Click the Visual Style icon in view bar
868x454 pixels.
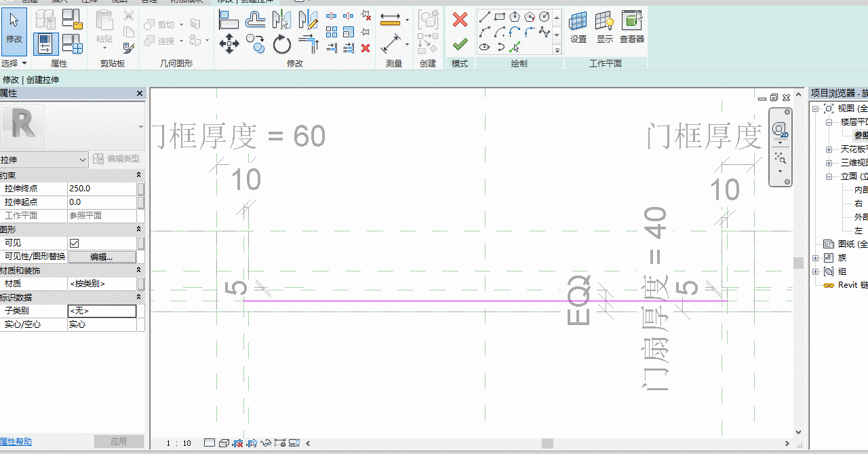(x=222, y=443)
